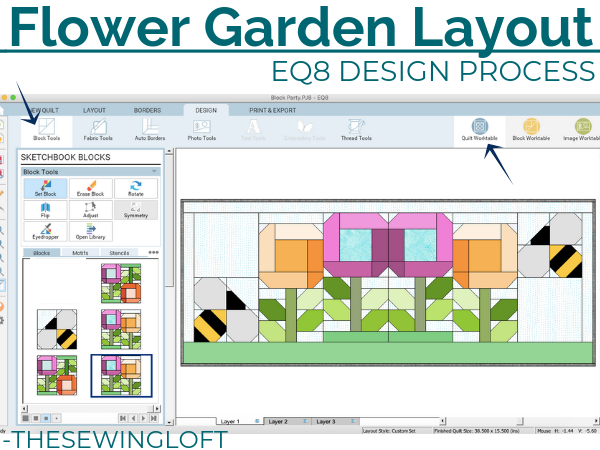The width and height of the screenshot is (600, 450).
Task: Click the quilt canvas horizontal scrollbar thumb
Action: coord(520,421)
